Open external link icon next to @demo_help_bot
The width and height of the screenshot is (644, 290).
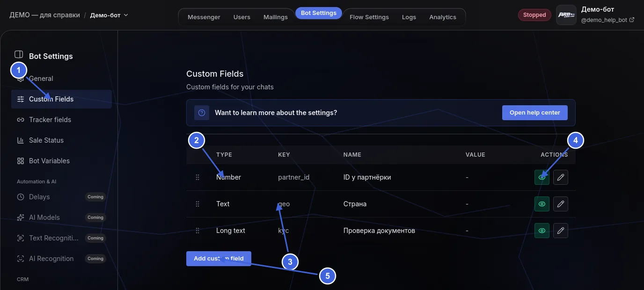[632, 20]
